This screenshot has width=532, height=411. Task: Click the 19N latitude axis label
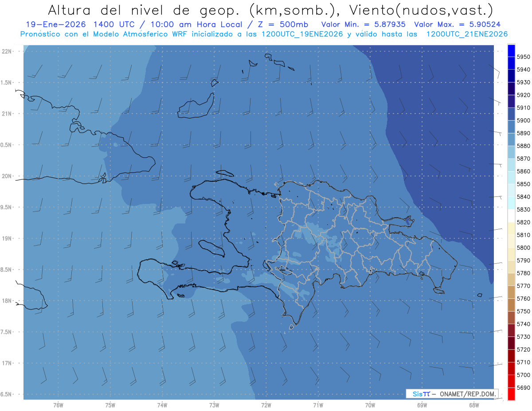pyautogui.click(x=7, y=239)
